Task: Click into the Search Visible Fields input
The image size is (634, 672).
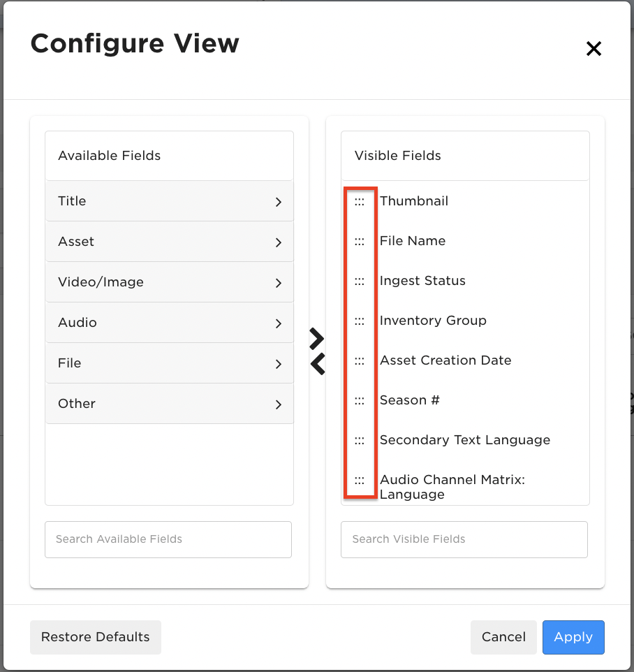Action: click(464, 539)
